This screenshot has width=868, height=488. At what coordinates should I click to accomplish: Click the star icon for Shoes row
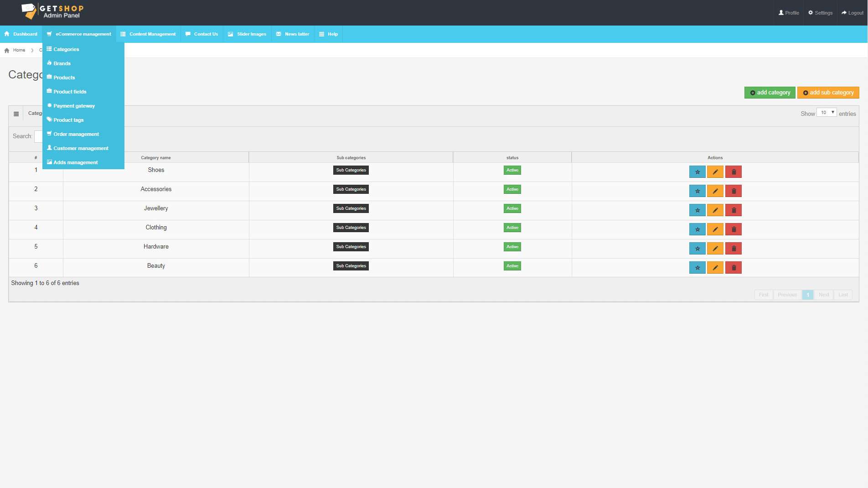(697, 172)
